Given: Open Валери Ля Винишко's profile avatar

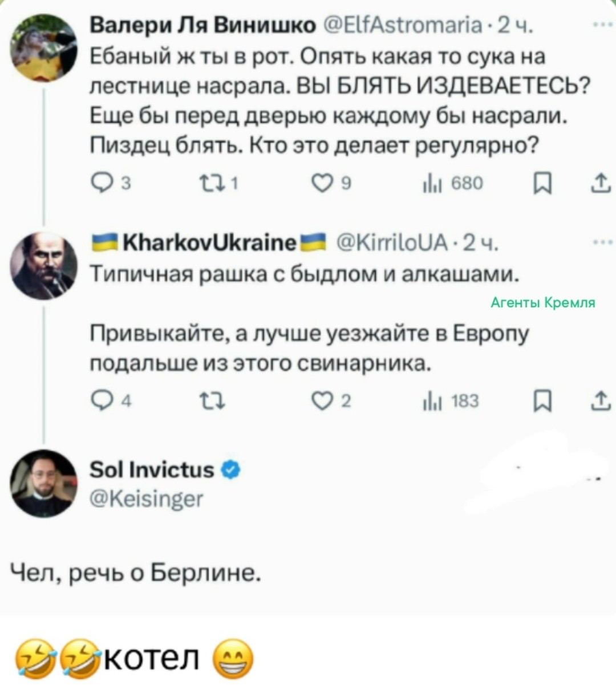Looking at the screenshot, I should click(44, 48).
